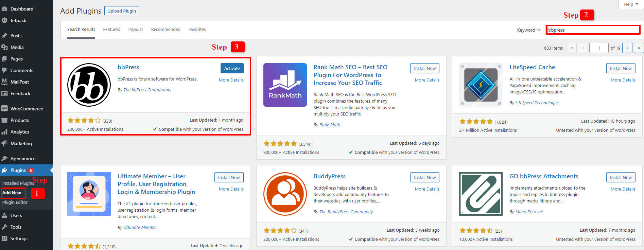This screenshot has width=644, height=250.
Task: Install Ultimate Member plugin
Action: [x=229, y=177]
